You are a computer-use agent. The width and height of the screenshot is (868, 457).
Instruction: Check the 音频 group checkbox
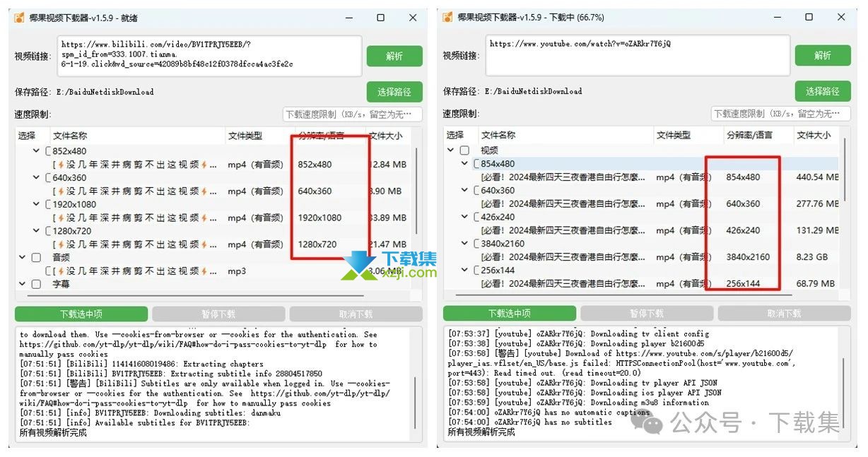click(x=36, y=258)
